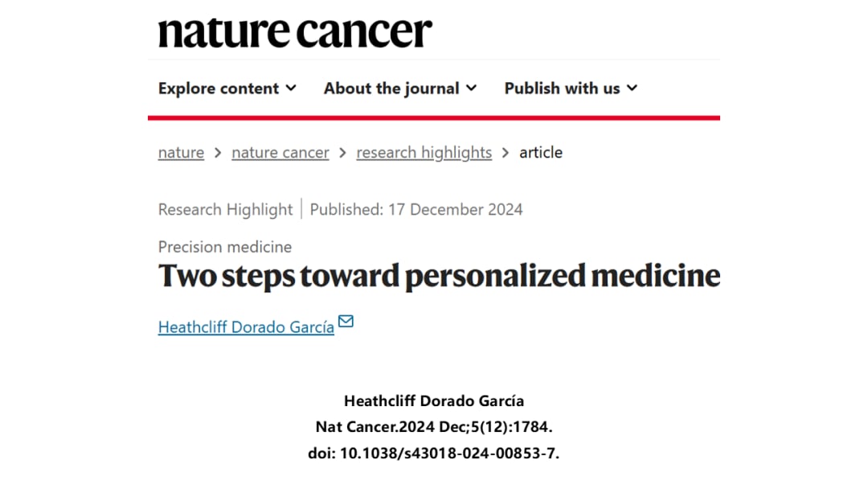The width and height of the screenshot is (868, 489).
Task: Select the Research Highlight article type label
Action: [x=225, y=210]
